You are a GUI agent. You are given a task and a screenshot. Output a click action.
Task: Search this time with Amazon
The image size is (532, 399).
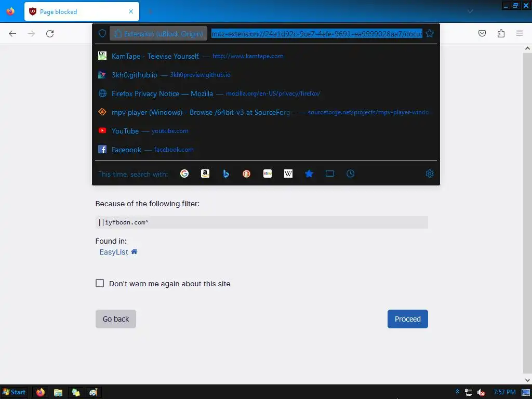click(205, 174)
